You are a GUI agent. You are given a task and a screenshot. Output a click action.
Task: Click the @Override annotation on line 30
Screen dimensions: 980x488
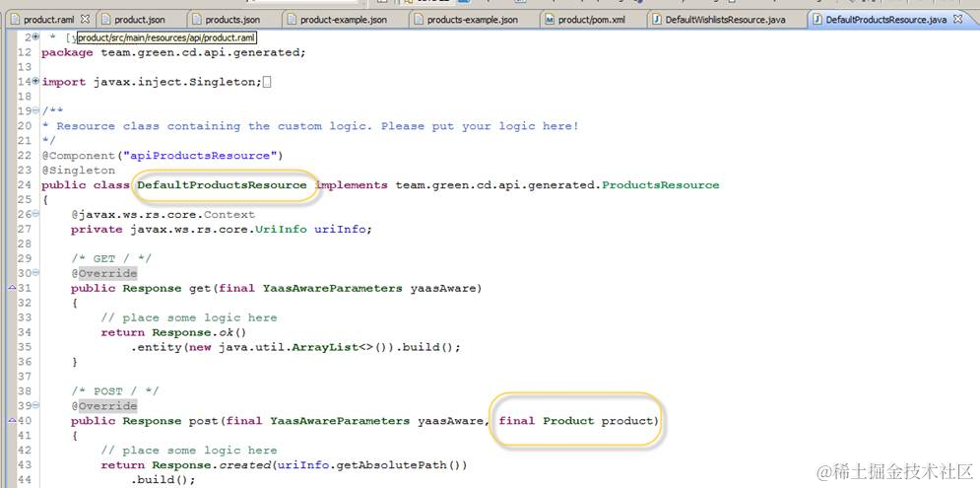pos(103,273)
